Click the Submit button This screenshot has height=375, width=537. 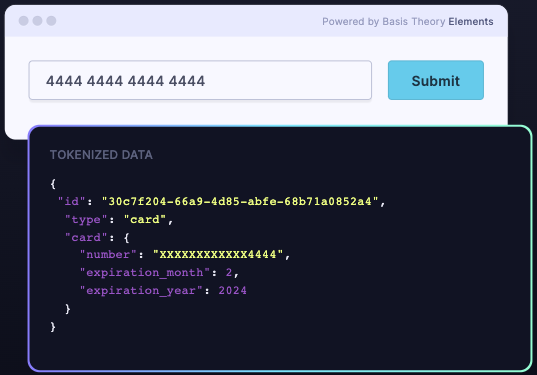(436, 80)
